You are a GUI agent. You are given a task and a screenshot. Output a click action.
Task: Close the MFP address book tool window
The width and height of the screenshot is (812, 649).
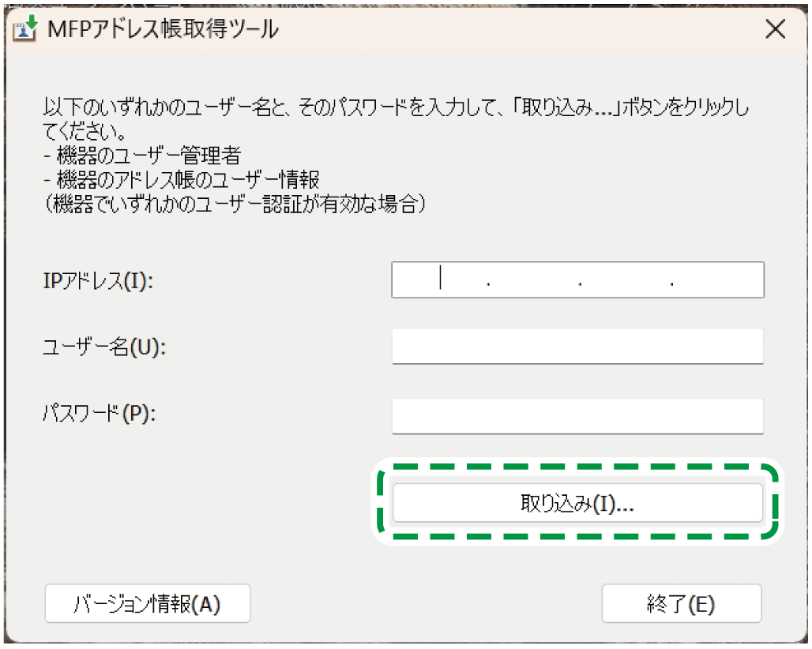(775, 29)
